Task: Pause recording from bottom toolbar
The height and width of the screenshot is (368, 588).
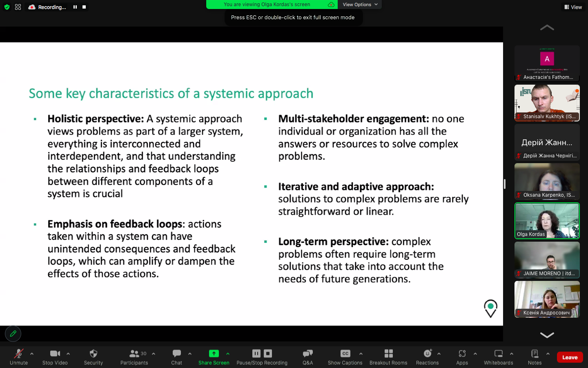Action: [256, 353]
